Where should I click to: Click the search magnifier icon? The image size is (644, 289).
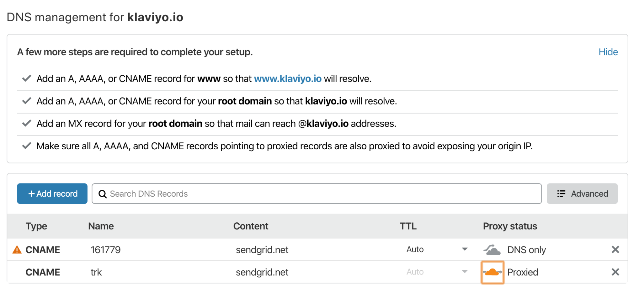102,194
